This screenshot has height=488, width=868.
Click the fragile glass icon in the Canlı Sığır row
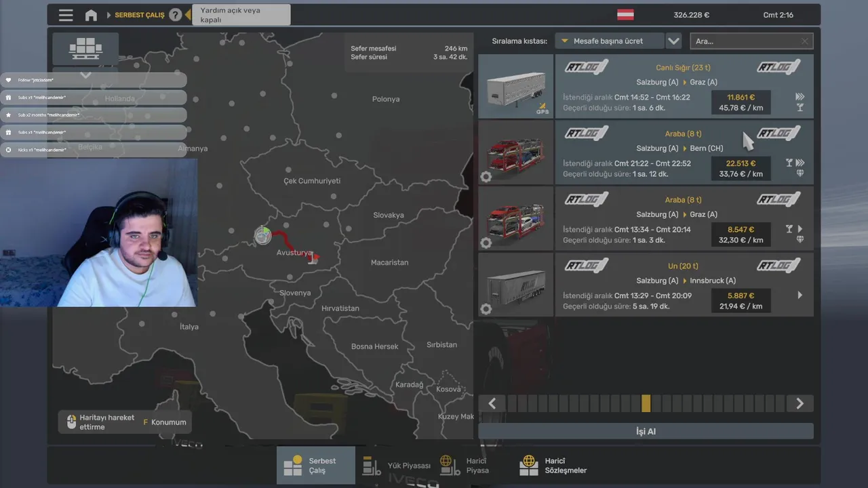pos(800,108)
